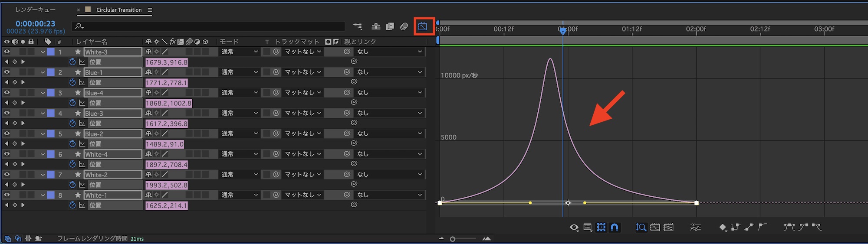Open parent link dropdown for Blue-4
This screenshot has height=244, width=868.
[x=389, y=92]
